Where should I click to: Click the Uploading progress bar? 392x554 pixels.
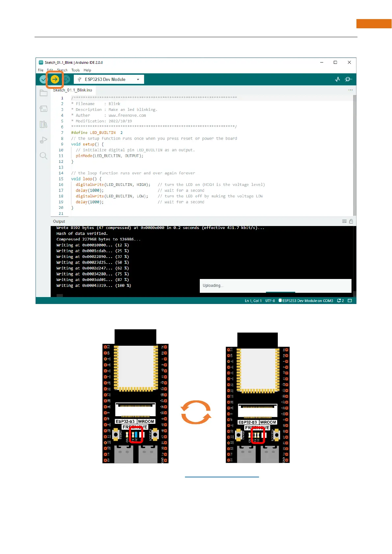pyautogui.click(x=280, y=292)
